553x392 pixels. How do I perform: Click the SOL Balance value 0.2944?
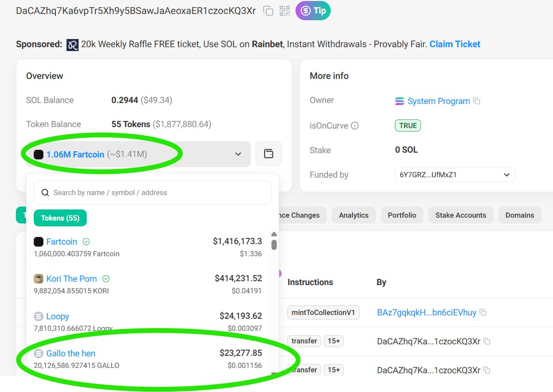coord(124,100)
